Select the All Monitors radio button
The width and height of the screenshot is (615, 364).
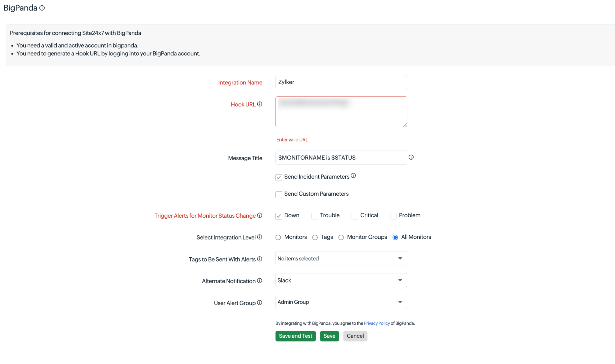[395, 237]
